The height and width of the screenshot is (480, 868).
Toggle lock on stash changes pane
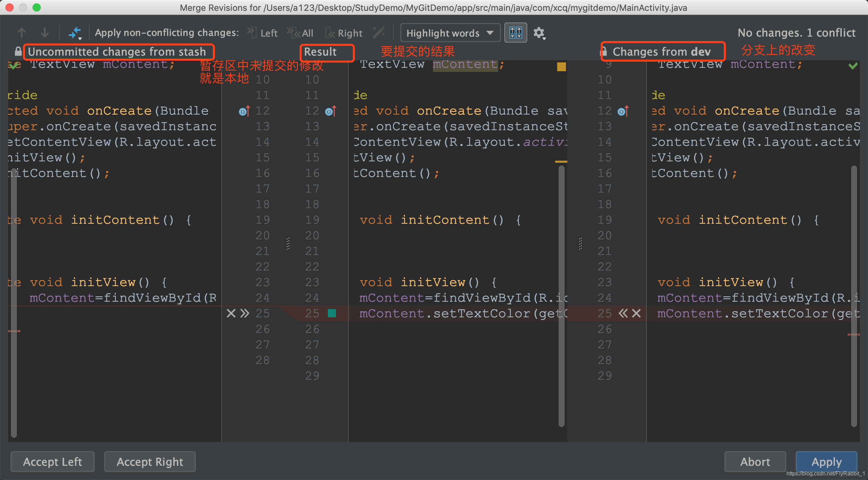pyautogui.click(x=18, y=52)
